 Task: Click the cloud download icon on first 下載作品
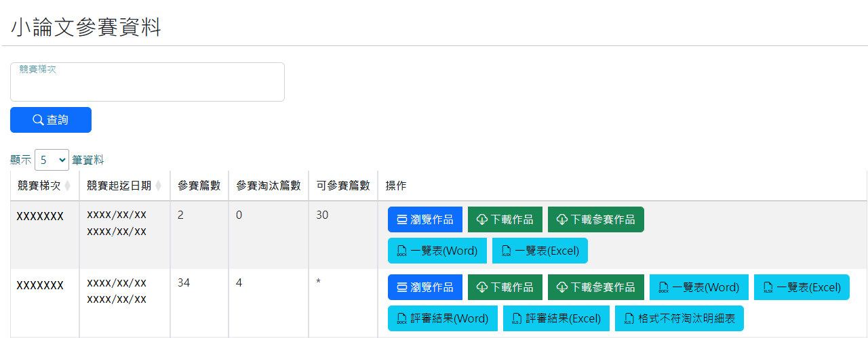point(482,219)
